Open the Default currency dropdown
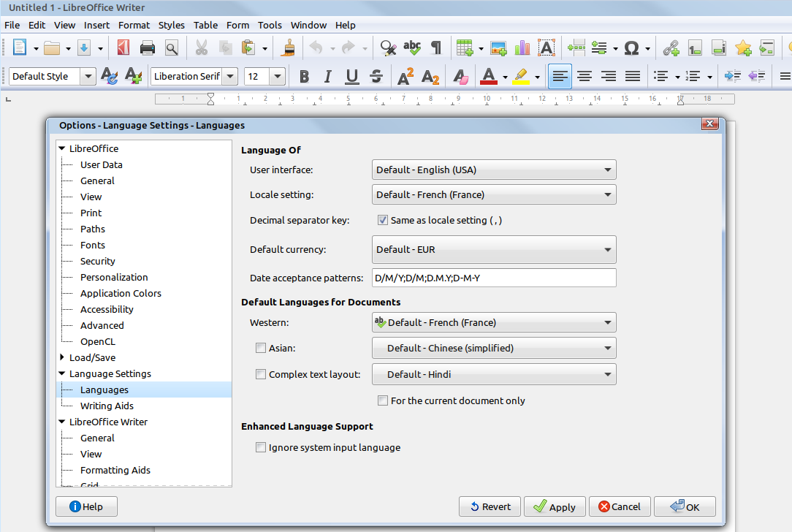 coord(494,249)
